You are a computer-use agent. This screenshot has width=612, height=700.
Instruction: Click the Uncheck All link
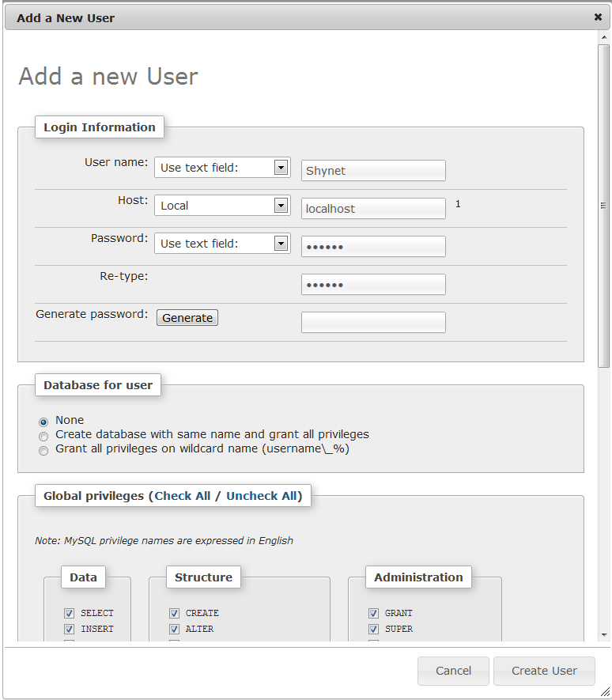click(262, 496)
